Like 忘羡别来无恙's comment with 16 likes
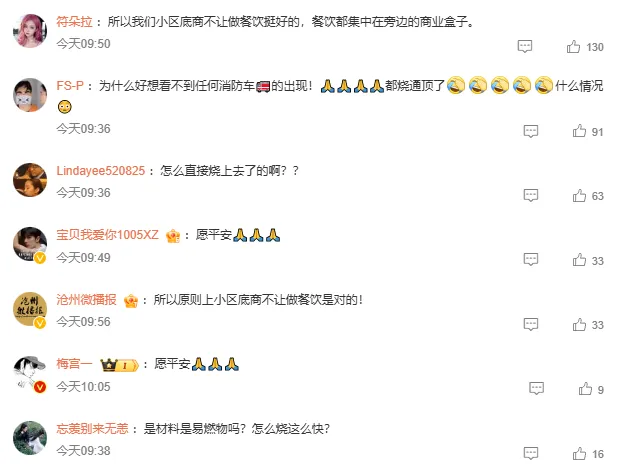631x471 pixels. pyautogui.click(x=579, y=454)
